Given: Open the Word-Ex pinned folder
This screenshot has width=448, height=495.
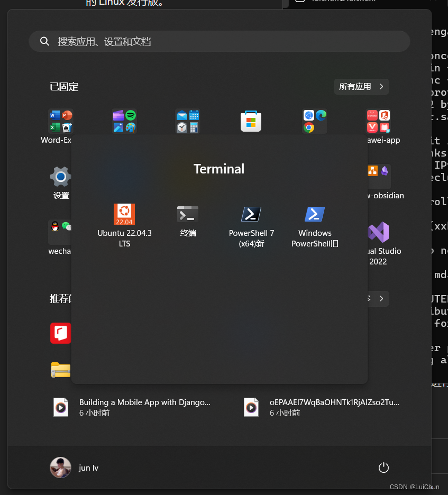Looking at the screenshot, I should coord(60,121).
